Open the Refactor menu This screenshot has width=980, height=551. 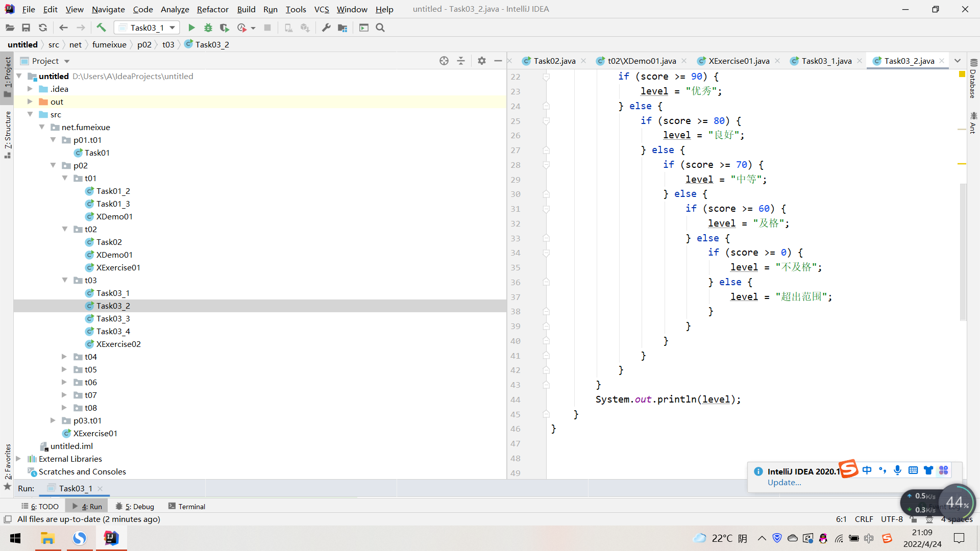coord(213,9)
